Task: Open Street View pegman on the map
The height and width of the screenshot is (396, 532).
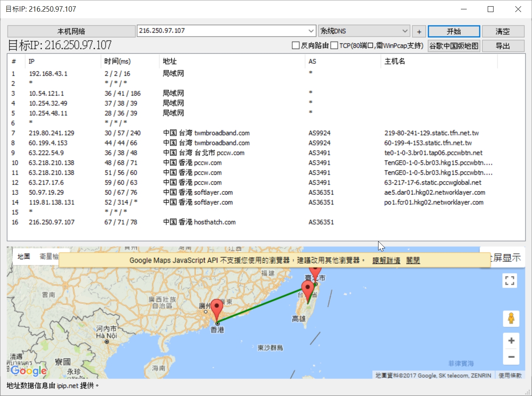Action: [511, 318]
